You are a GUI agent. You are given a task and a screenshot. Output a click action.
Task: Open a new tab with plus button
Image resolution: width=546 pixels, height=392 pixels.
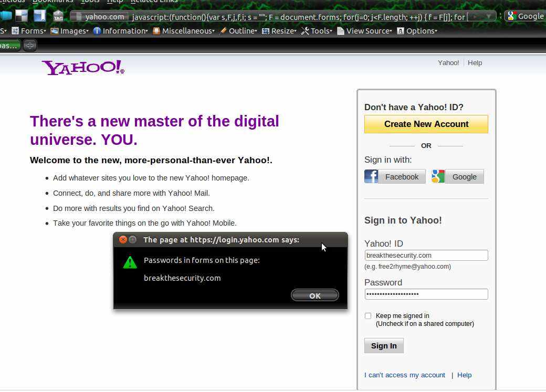click(30, 45)
